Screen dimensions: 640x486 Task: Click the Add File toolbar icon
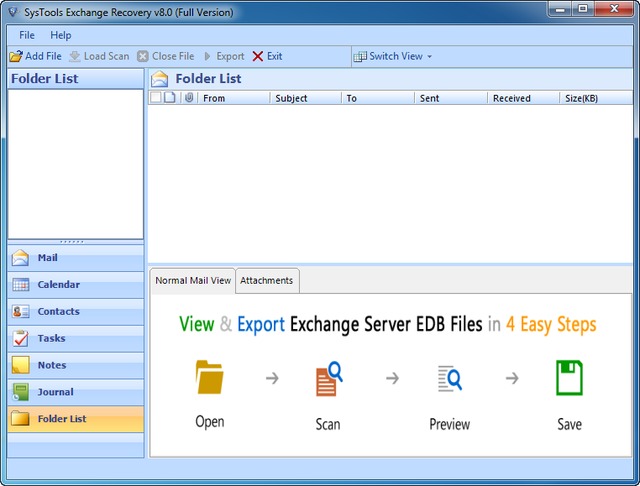click(x=16, y=57)
